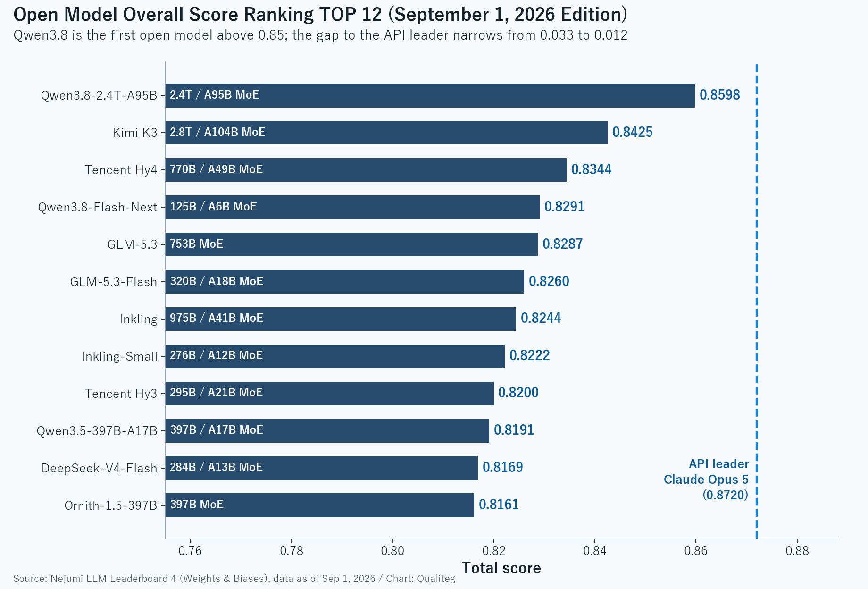868x589 pixels.
Task: Click the score value 0.8287
Action: (563, 244)
